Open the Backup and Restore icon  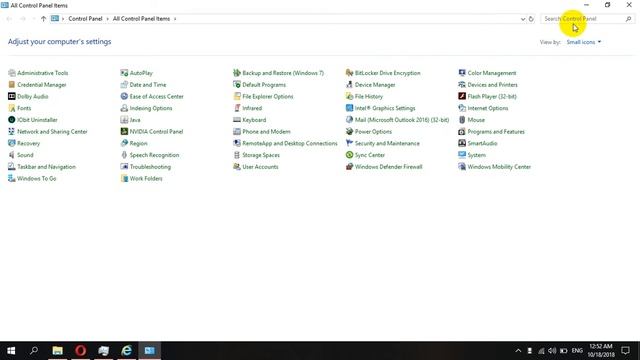(x=237, y=73)
